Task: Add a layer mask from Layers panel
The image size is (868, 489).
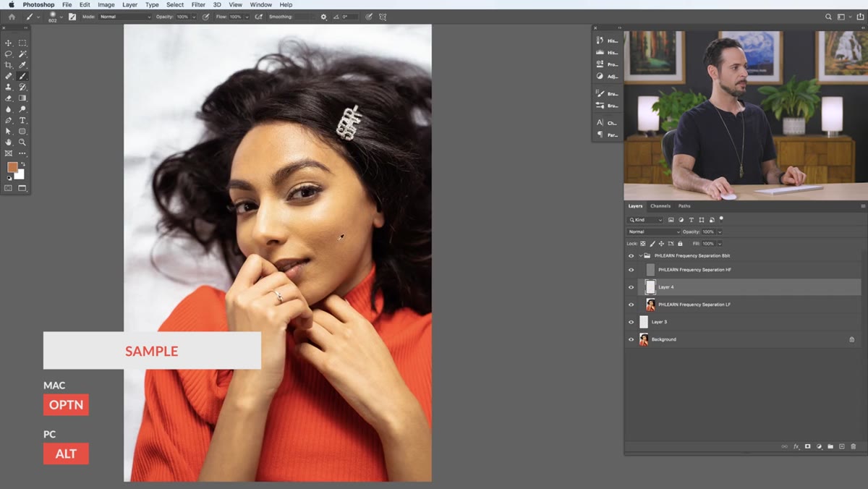Action: click(807, 447)
